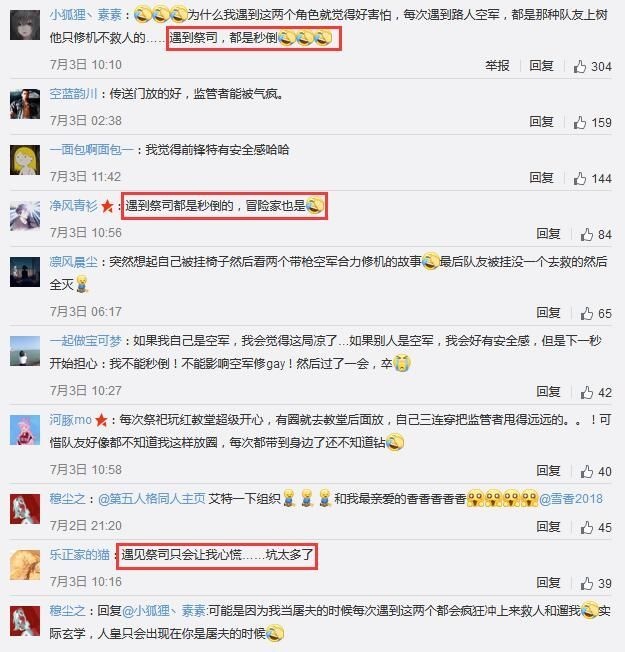
Task: Click thumbs-up on 空蓝韵川's comment
Action: pyautogui.click(x=593, y=122)
